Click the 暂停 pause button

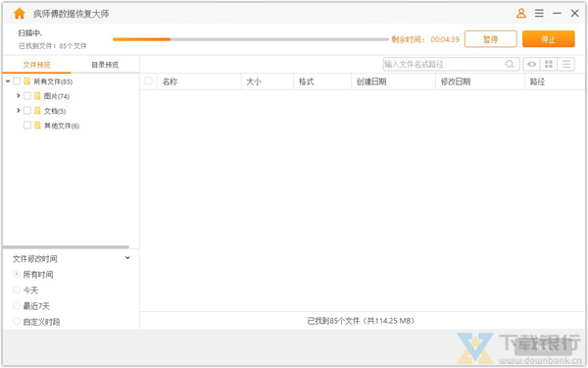click(x=491, y=39)
